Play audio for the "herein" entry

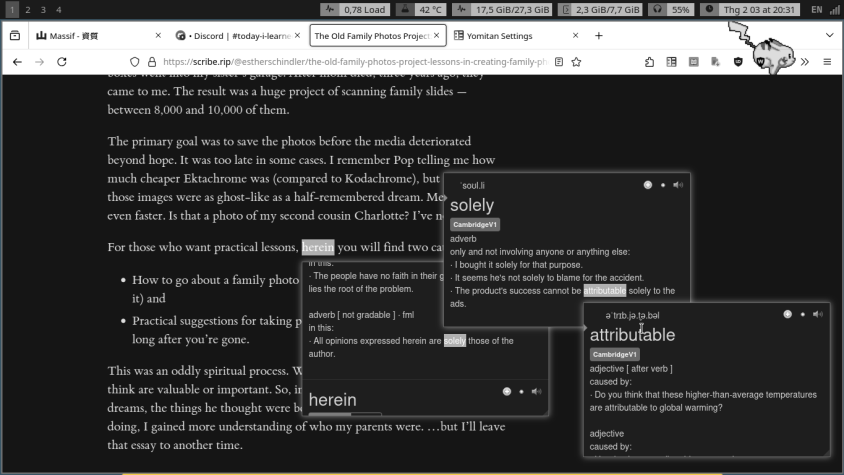[537, 391]
